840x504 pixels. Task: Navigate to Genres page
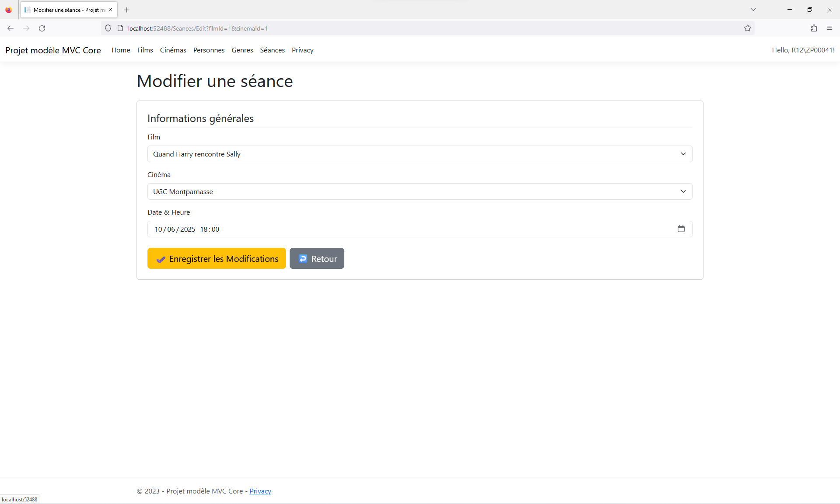[x=242, y=50]
